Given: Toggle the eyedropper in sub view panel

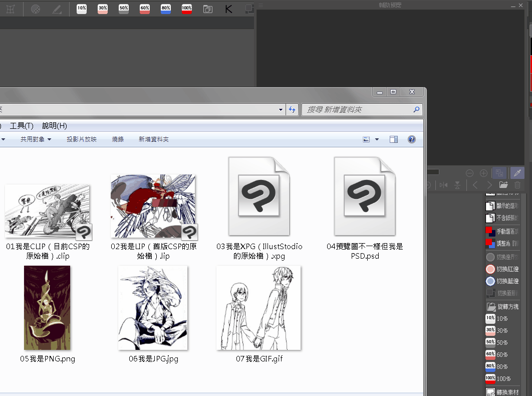Looking at the screenshot, I should point(517,173).
